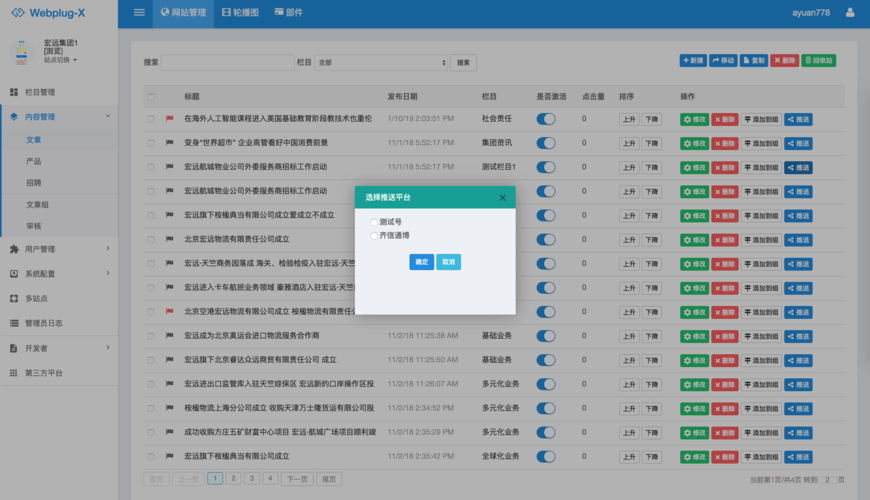870x500 pixels.
Task: Close the 选择推送平台 dialog with X
Action: (x=502, y=198)
